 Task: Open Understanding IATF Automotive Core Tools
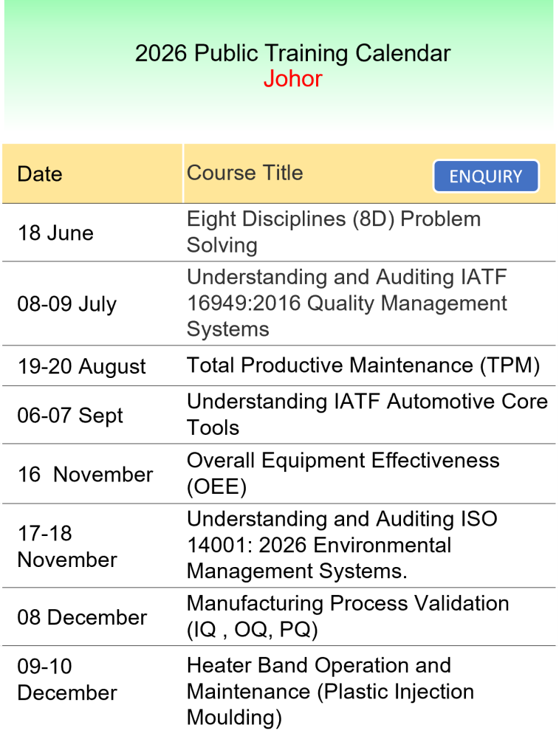pyautogui.click(x=366, y=414)
